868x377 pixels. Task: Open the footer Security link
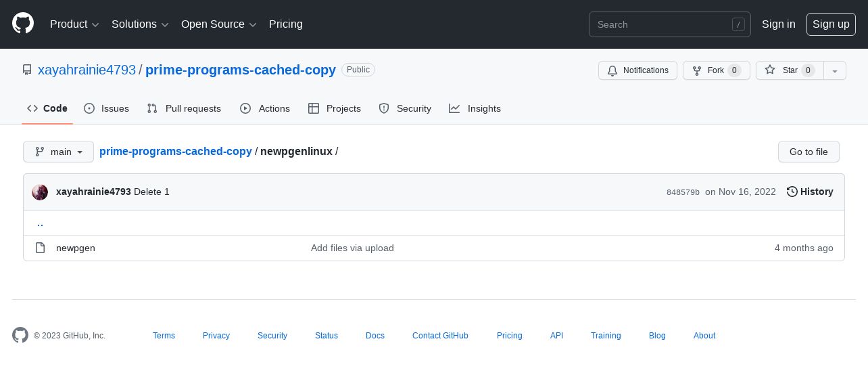272,336
